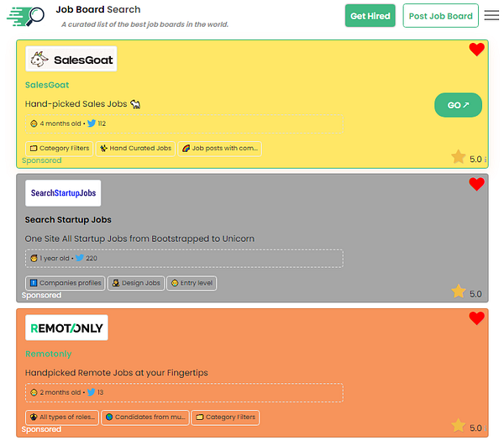Click the SalesGoat rating star icon
Image resolution: width=504 pixels, height=441 pixels.
459,157
